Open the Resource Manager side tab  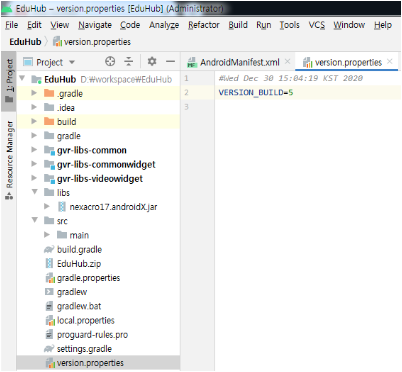10,160
